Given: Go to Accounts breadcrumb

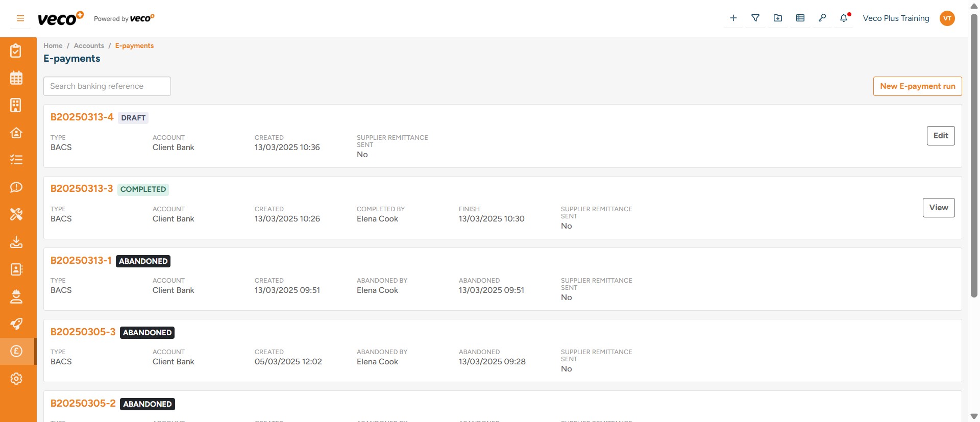Looking at the screenshot, I should [x=89, y=46].
